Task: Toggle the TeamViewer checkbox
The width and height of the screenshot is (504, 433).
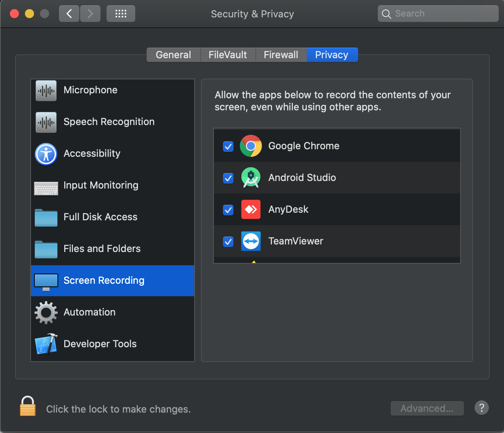Action: 228,241
